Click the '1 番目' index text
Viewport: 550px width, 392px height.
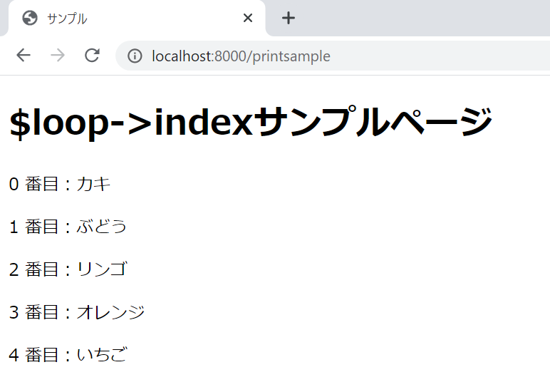pos(33,227)
